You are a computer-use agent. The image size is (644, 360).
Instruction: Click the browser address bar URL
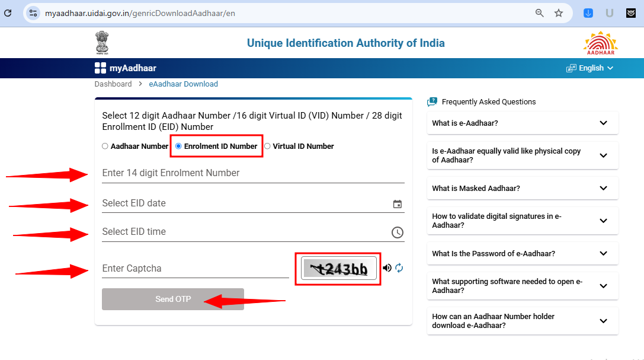[x=140, y=13]
